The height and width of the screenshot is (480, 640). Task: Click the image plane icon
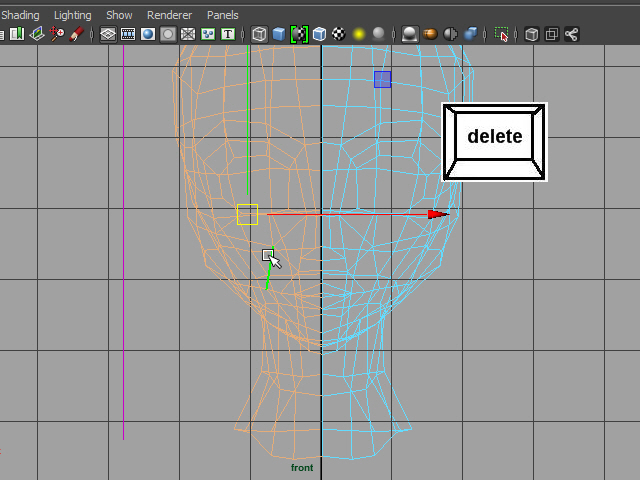(x=37, y=34)
